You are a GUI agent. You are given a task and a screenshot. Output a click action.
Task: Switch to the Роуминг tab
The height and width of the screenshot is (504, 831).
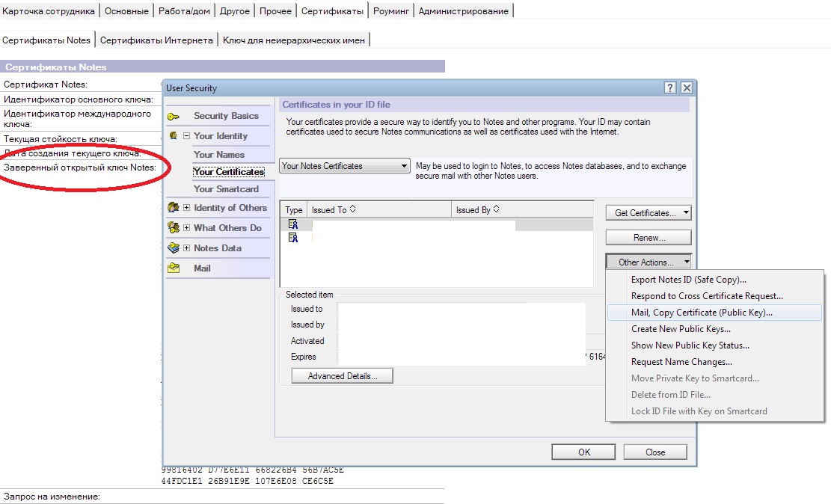click(x=391, y=10)
